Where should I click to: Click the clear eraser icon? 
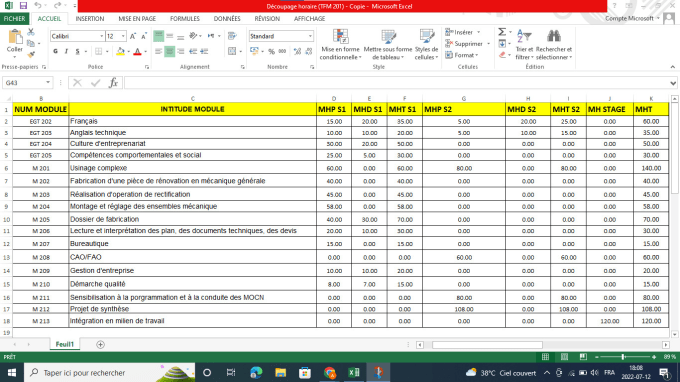[x=502, y=55]
